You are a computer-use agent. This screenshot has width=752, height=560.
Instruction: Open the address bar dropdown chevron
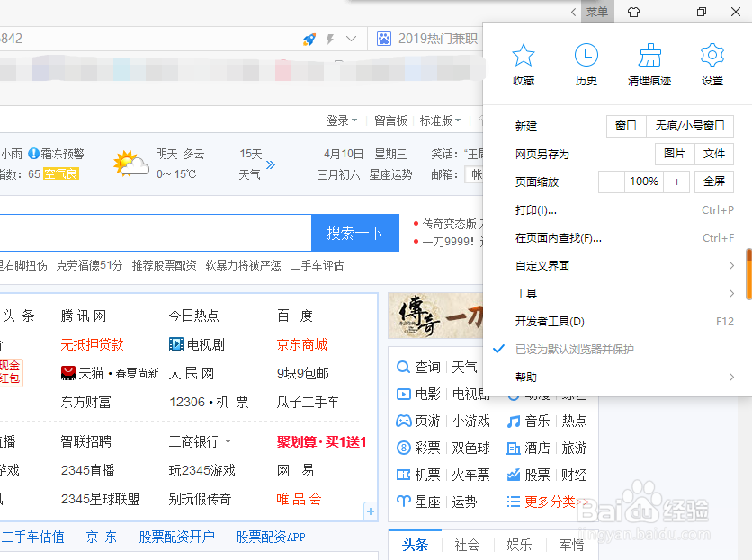click(351, 39)
